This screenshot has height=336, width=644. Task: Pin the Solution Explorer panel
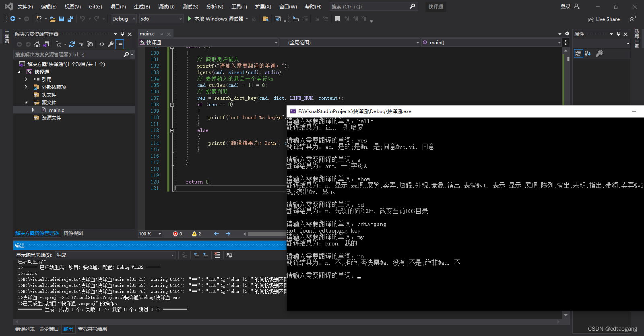(122, 34)
